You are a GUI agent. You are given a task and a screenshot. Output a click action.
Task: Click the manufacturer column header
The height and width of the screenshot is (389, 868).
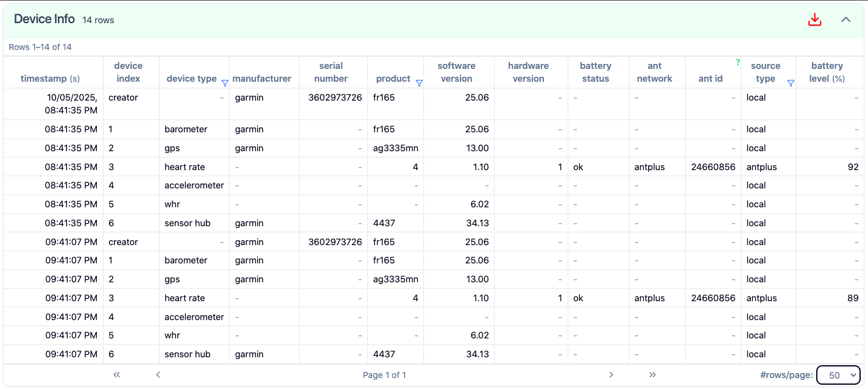262,79
